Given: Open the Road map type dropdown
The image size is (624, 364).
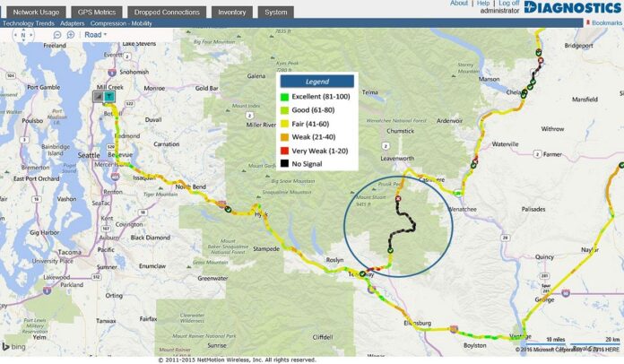Looking at the screenshot, I should (95, 35).
